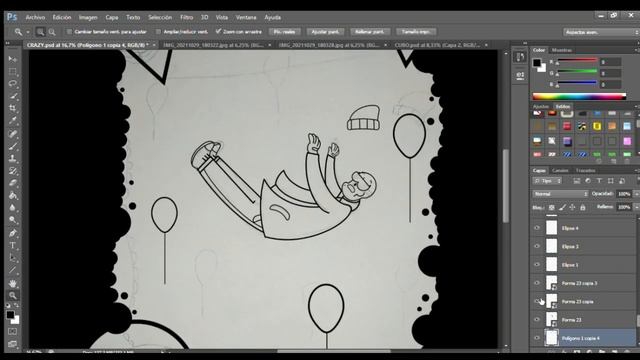Viewport: 640px width, 360px height.
Task: Choose Zoom Out mode in options bar
Action: click(x=52, y=32)
